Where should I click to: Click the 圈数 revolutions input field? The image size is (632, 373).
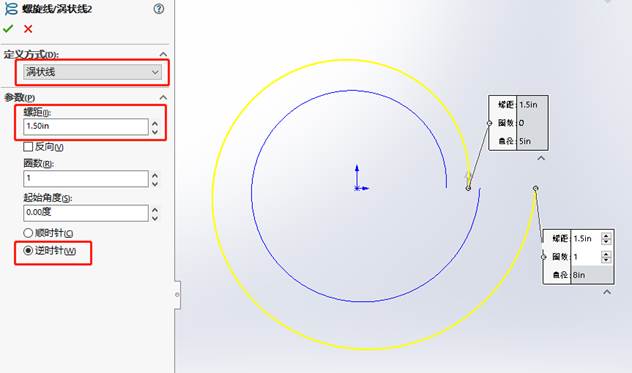point(85,178)
